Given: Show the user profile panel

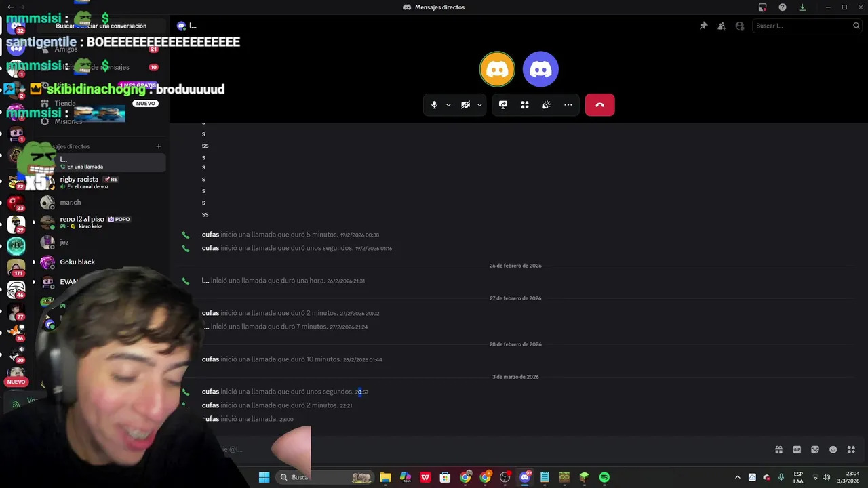Looking at the screenshot, I should pos(740,26).
